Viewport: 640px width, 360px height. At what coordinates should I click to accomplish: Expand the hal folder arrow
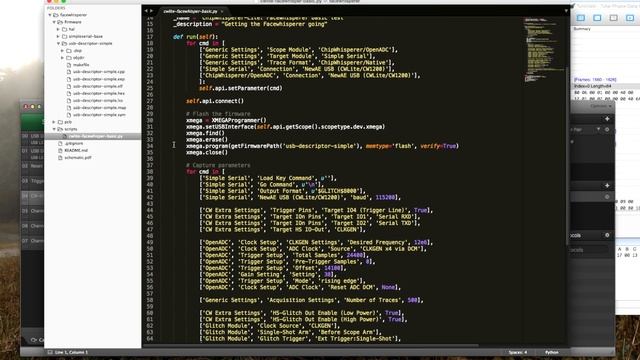click(x=58, y=29)
